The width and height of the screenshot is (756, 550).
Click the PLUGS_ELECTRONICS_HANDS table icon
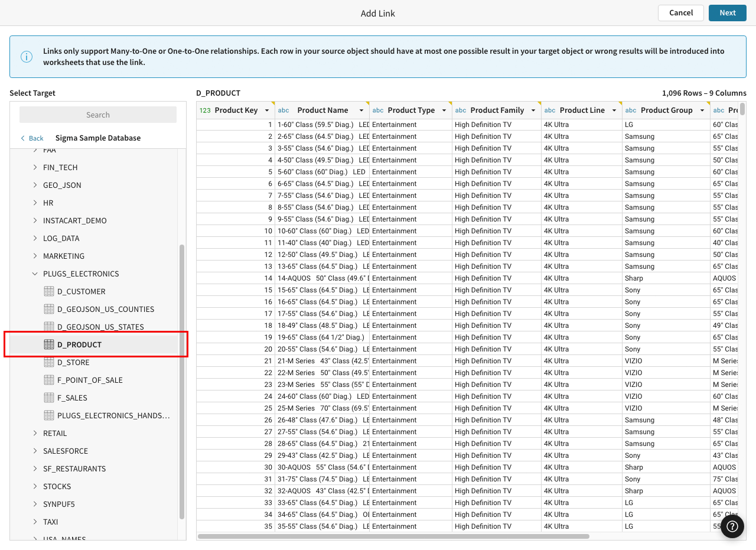[x=49, y=415]
